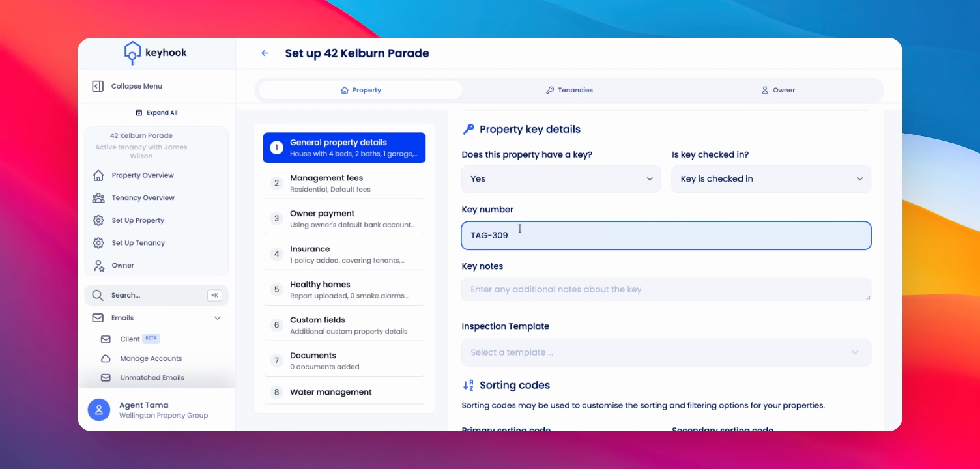Select step 6 Custom fields
This screenshot has height=469, width=980.
(344, 325)
